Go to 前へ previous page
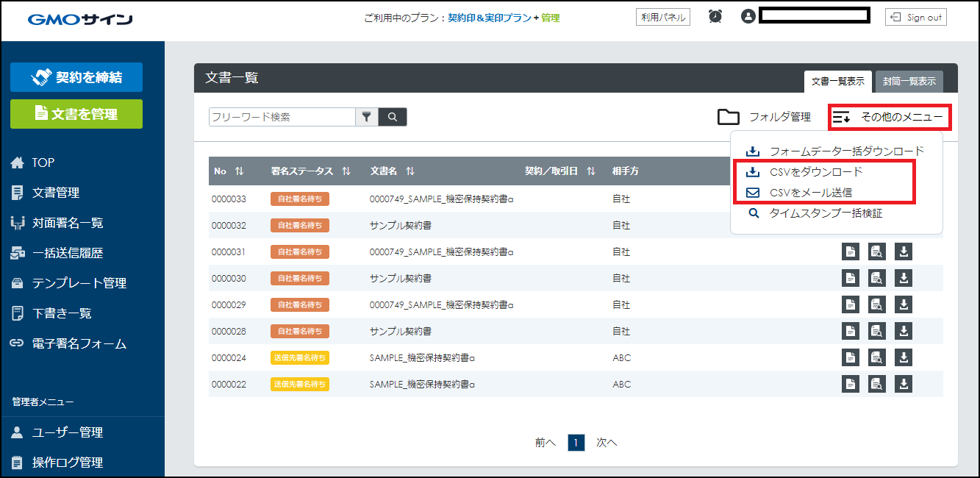 tap(546, 443)
